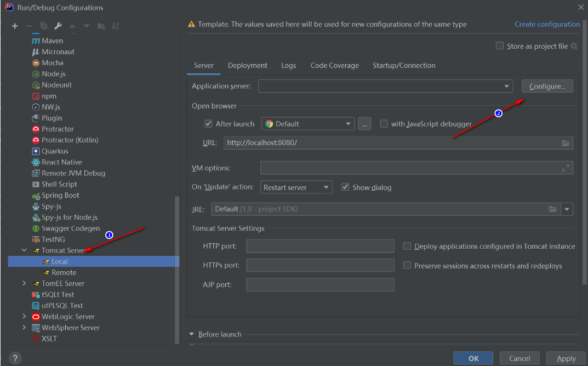
Task: Click the OK button
Action: coord(473,358)
